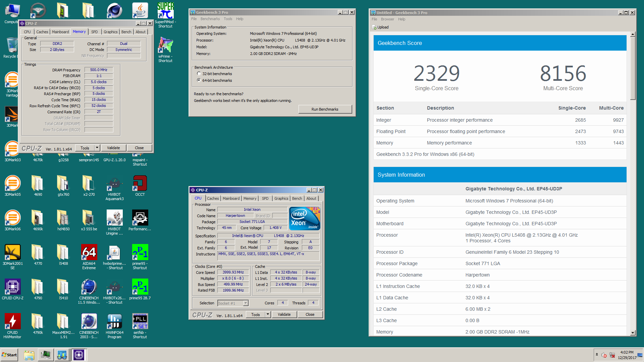Open Mainboard tab in lower CPU-Z
Viewport: 644px width, 362px height.
(231, 198)
